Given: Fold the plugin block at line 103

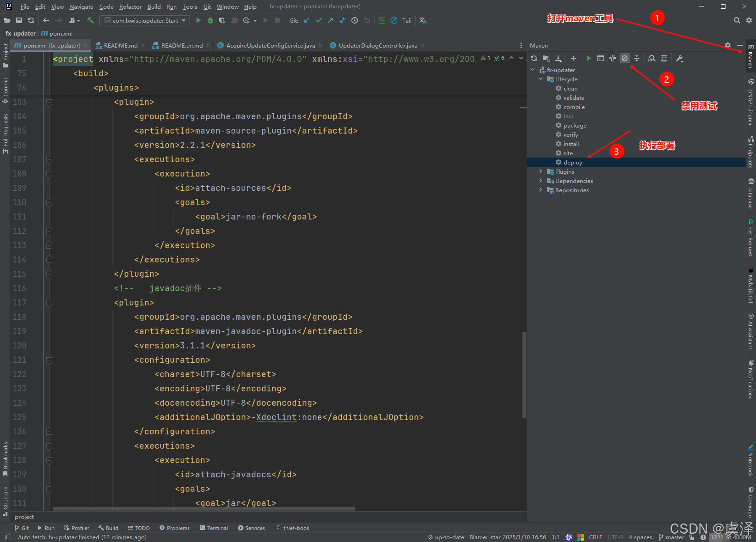Looking at the screenshot, I should coord(49,102).
